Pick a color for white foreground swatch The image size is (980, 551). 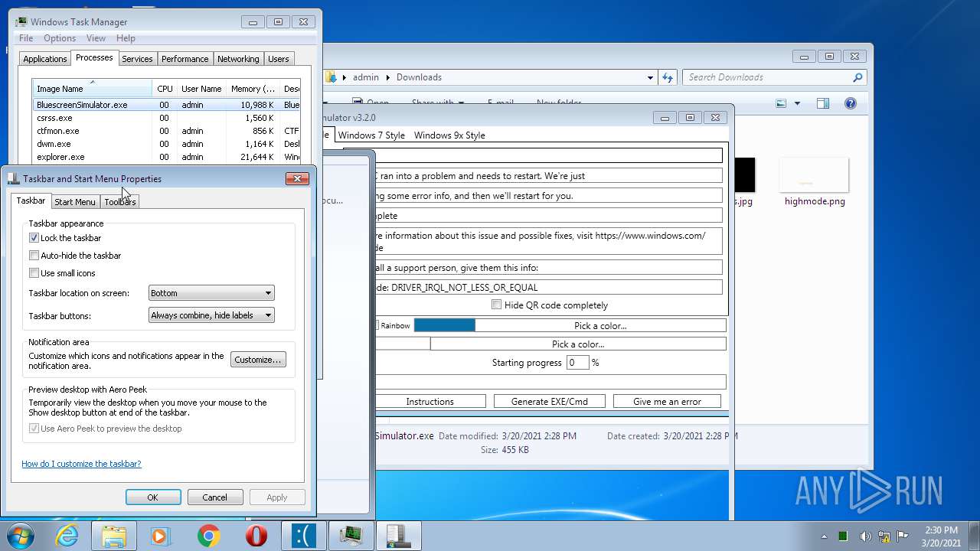pos(578,344)
